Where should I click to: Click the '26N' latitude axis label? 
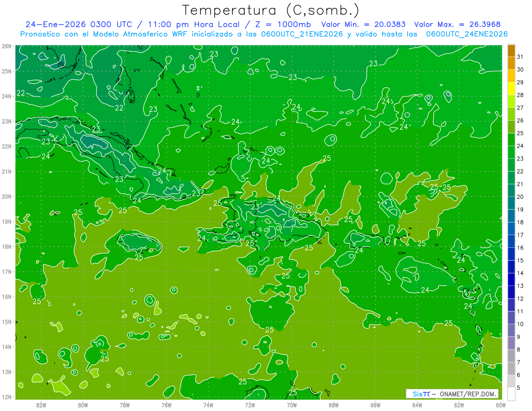[x=6, y=46]
